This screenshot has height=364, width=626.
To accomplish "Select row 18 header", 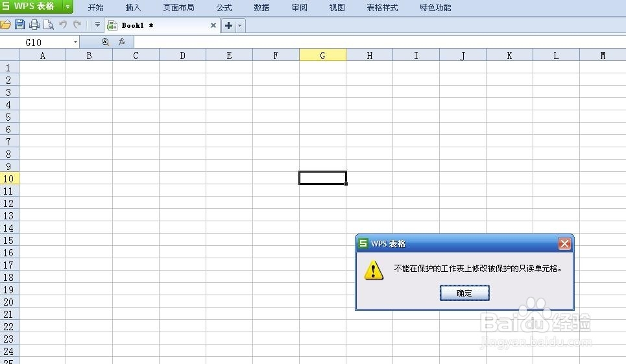I will click(x=9, y=277).
